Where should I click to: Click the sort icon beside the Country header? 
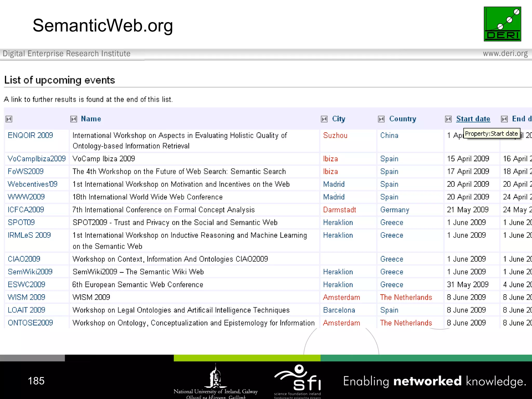(x=381, y=119)
